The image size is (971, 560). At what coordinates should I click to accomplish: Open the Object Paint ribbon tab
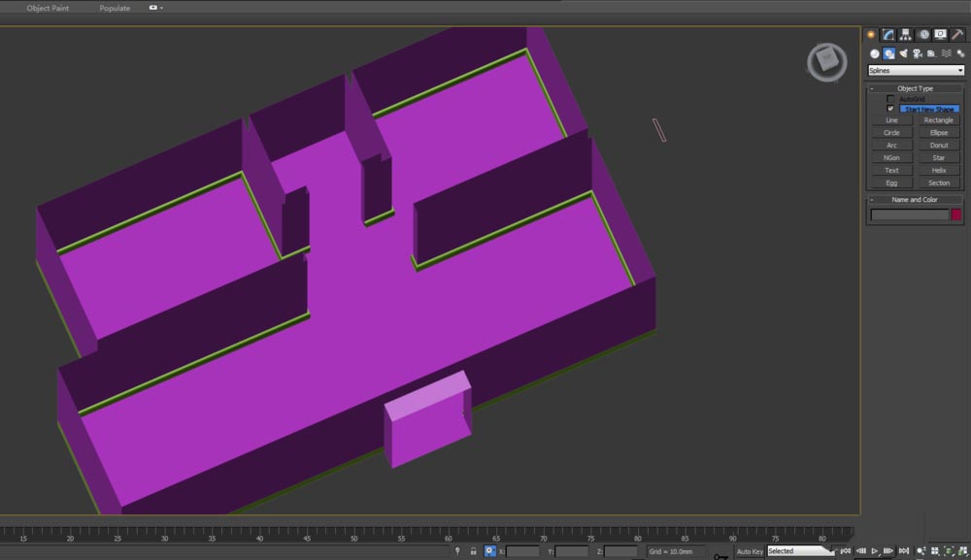pyautogui.click(x=46, y=8)
